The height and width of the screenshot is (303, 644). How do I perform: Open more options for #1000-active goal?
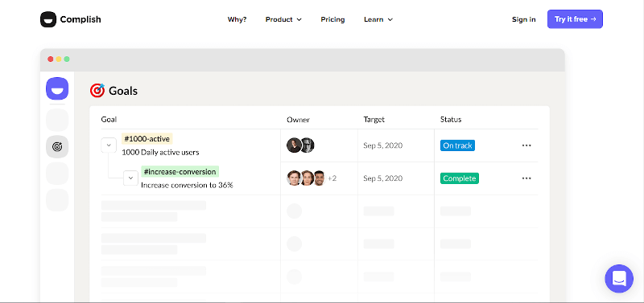tap(526, 145)
